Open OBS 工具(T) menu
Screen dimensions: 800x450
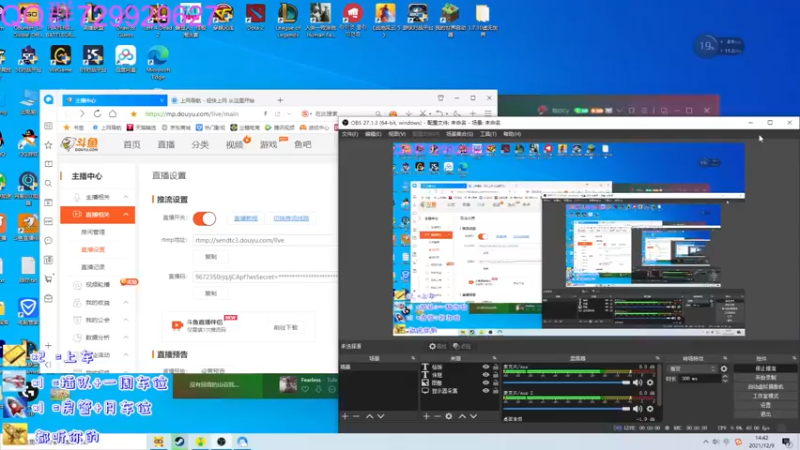click(x=488, y=134)
